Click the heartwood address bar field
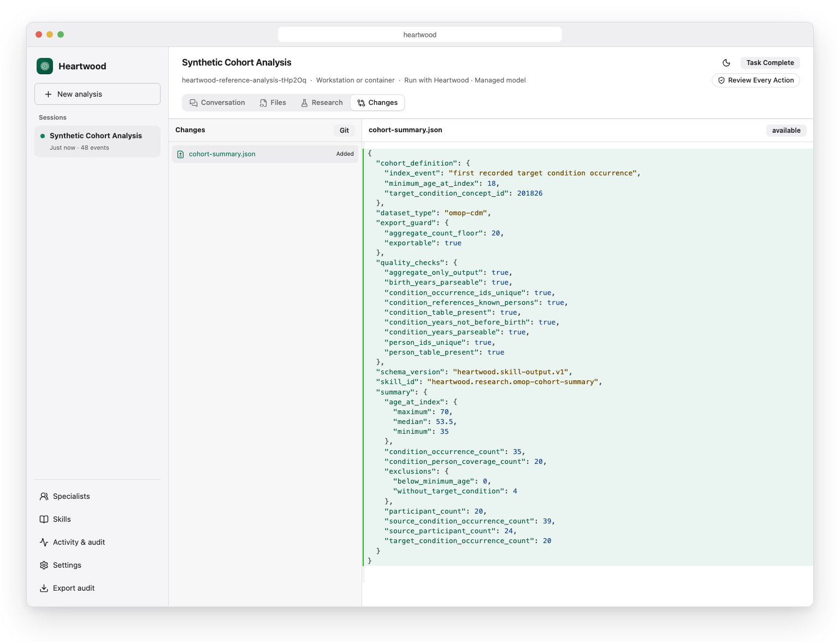Screen dimensions: 840x642 pyautogui.click(x=419, y=34)
